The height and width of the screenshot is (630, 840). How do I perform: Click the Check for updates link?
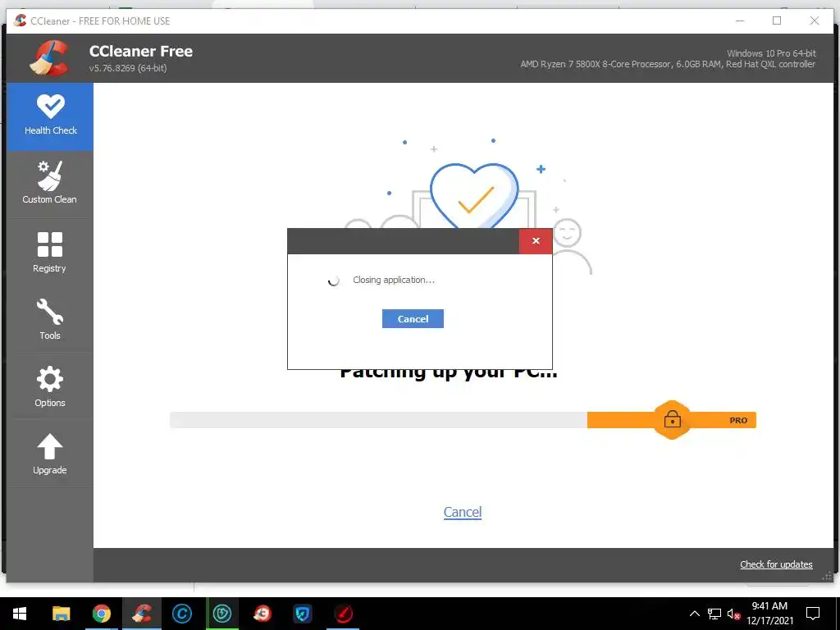(x=776, y=564)
